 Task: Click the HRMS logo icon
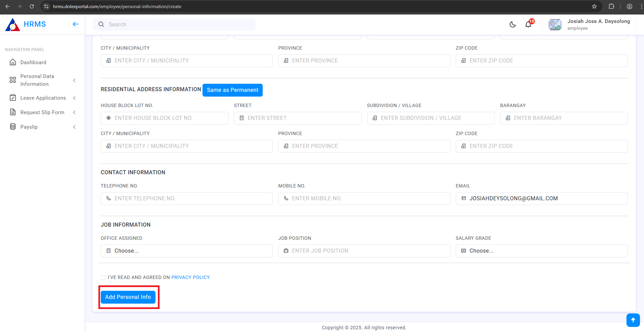point(13,25)
